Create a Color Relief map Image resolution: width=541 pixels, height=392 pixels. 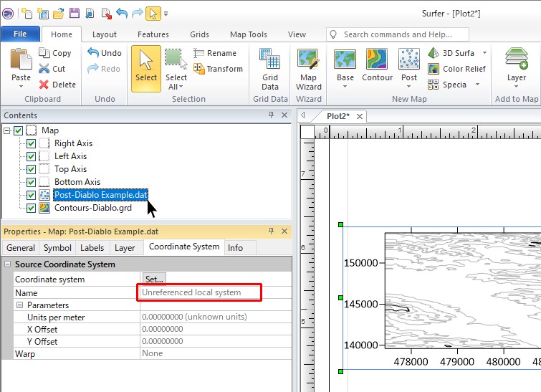(x=456, y=69)
